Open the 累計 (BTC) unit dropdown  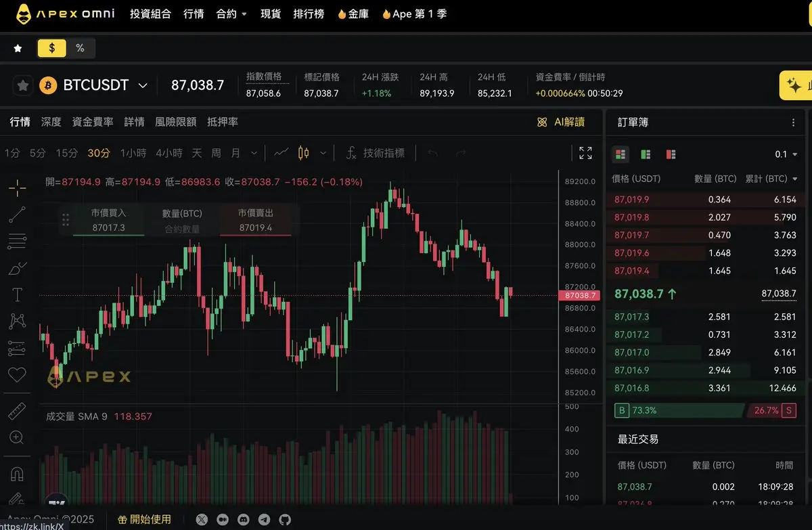coord(771,179)
